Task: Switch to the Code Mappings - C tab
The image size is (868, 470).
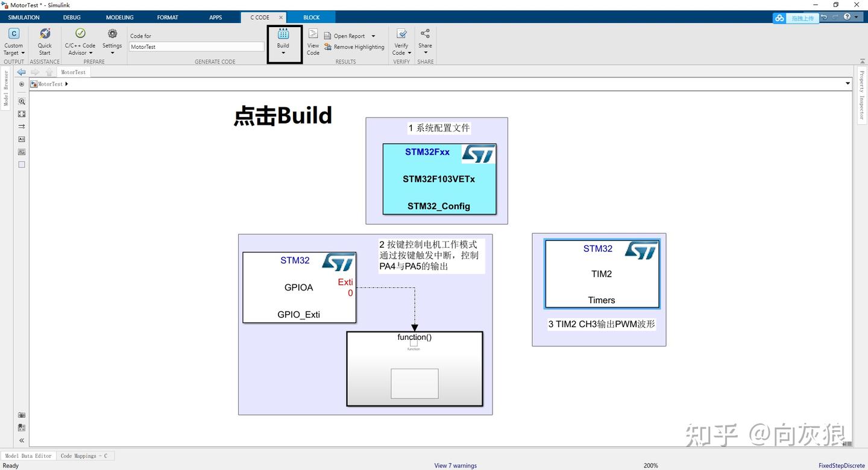Action: point(84,456)
